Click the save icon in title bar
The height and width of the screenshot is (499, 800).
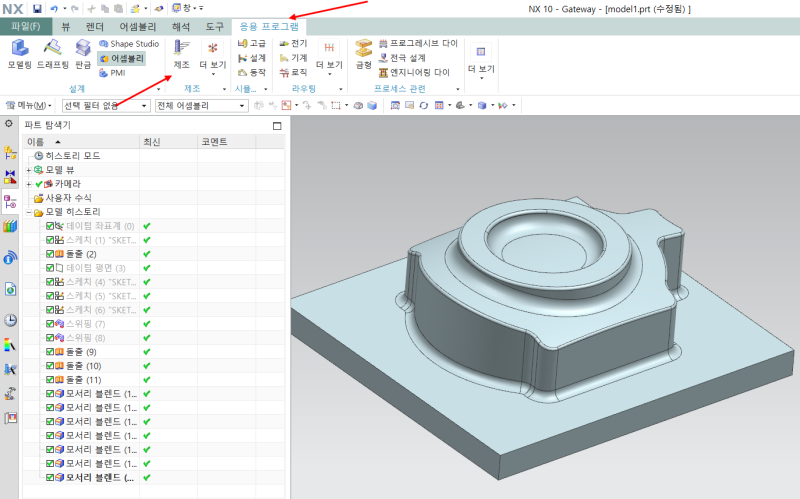[37, 8]
